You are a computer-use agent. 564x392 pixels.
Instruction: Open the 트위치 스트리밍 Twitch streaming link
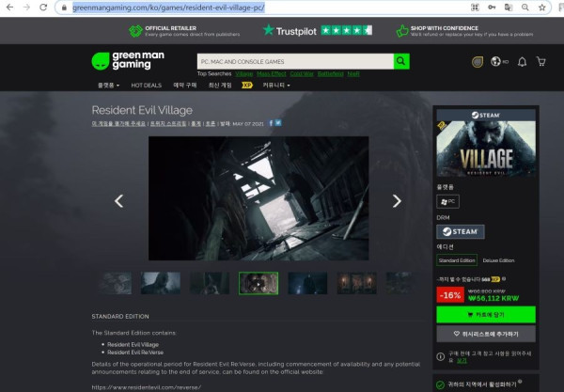pos(168,123)
